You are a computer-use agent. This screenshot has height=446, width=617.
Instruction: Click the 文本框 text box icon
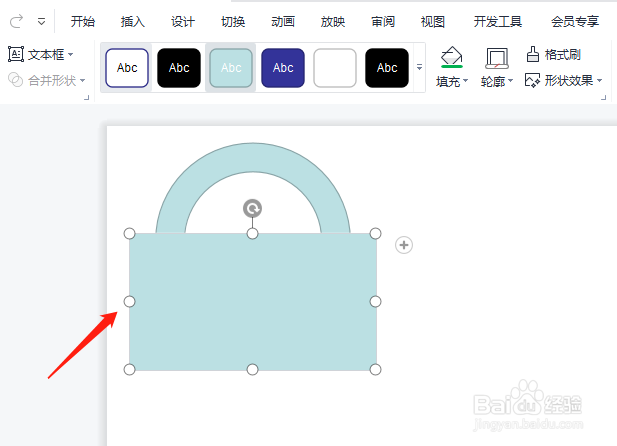pos(16,54)
